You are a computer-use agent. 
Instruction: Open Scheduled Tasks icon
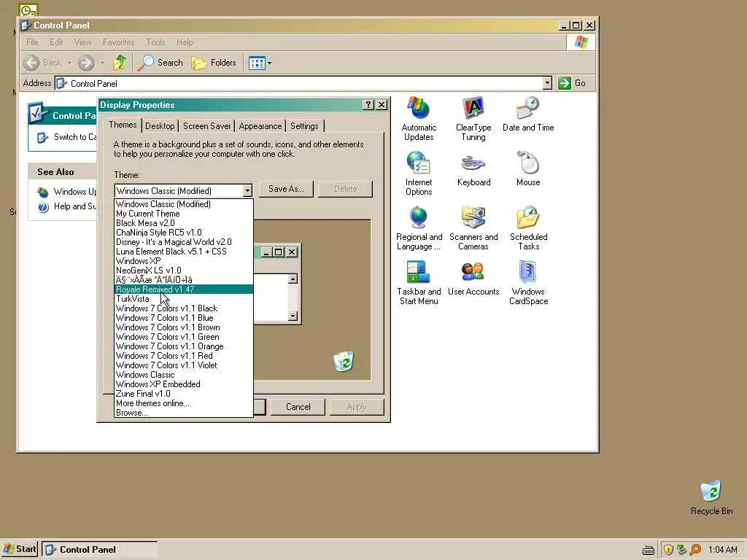[x=528, y=228]
